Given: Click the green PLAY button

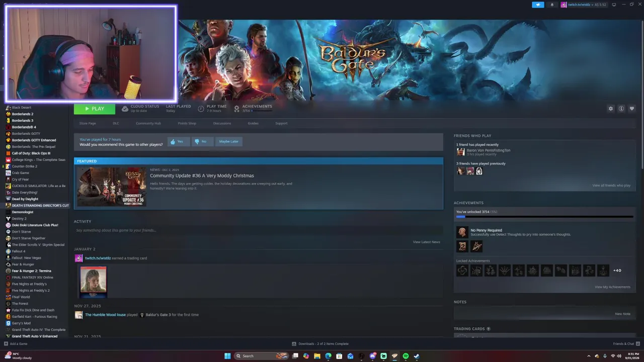Looking at the screenshot, I should click(95, 109).
